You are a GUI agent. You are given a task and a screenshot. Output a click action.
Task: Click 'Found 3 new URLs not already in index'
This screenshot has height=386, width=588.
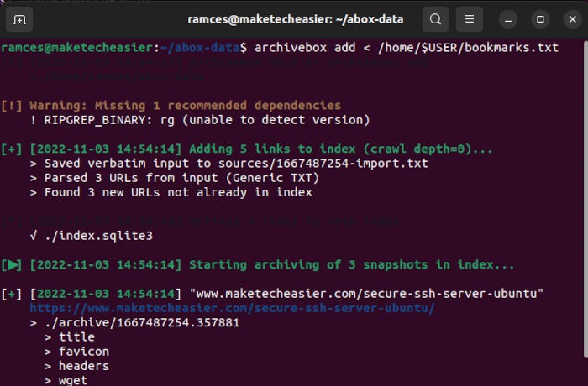tap(171, 193)
